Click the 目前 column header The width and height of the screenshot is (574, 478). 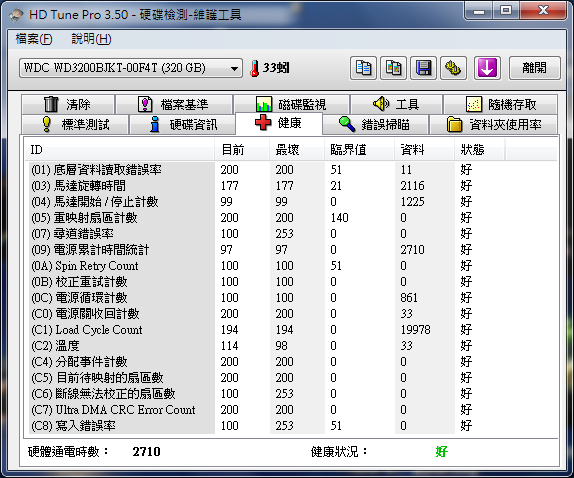click(x=242, y=150)
